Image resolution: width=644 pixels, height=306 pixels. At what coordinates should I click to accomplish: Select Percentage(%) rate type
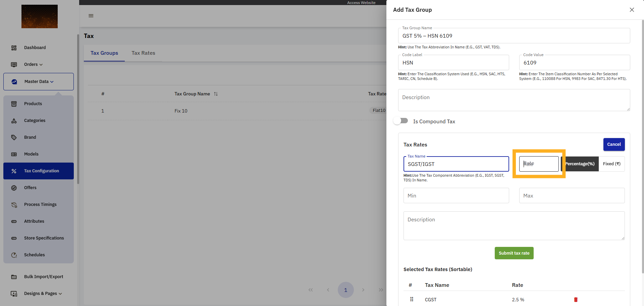[580, 164]
